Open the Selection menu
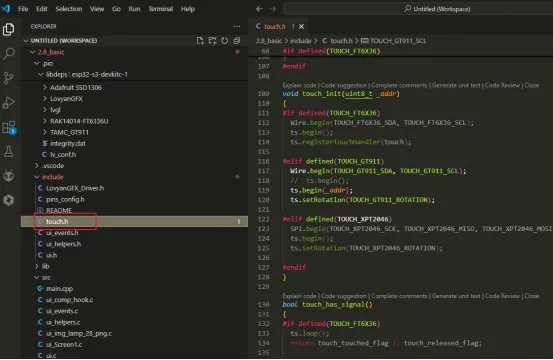 coord(68,9)
